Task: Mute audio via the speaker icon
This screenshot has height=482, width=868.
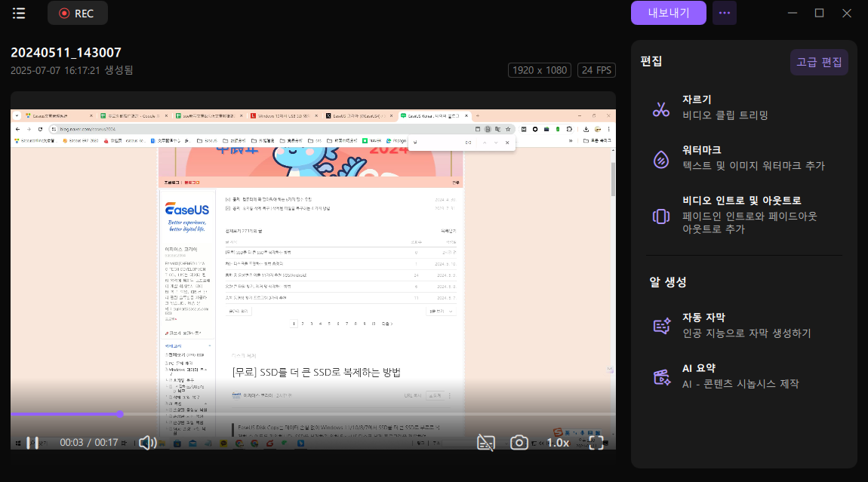Action: click(x=148, y=442)
